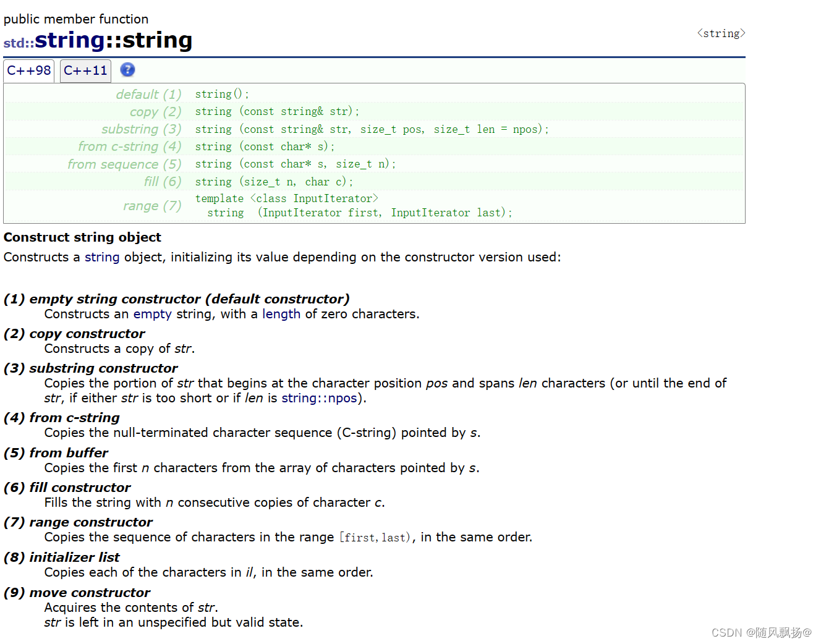Open the <string> header link
Viewport: 821px width, 644px height.
[x=721, y=33]
